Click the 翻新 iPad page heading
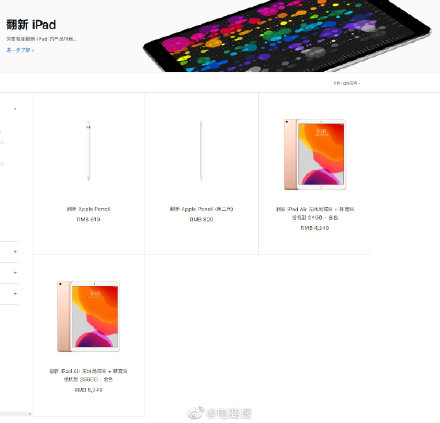Image resolution: width=440 pixels, height=423 pixels. [x=31, y=25]
